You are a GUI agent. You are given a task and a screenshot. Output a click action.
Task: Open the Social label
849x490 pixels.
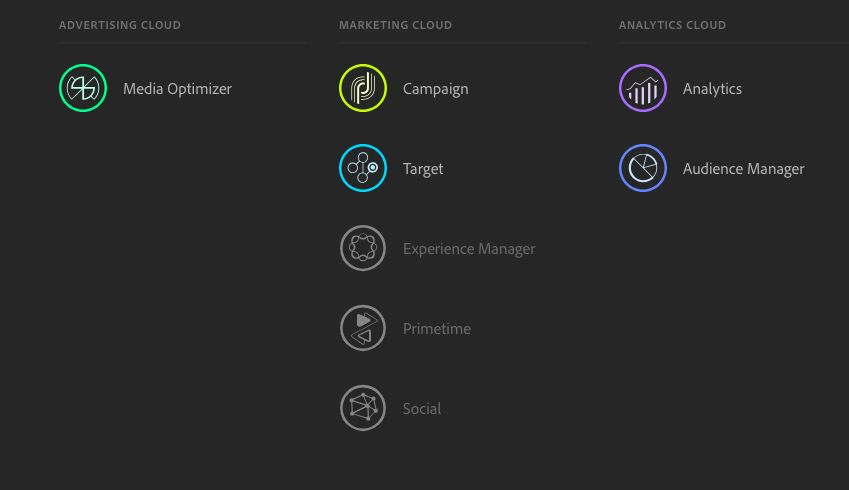(422, 409)
